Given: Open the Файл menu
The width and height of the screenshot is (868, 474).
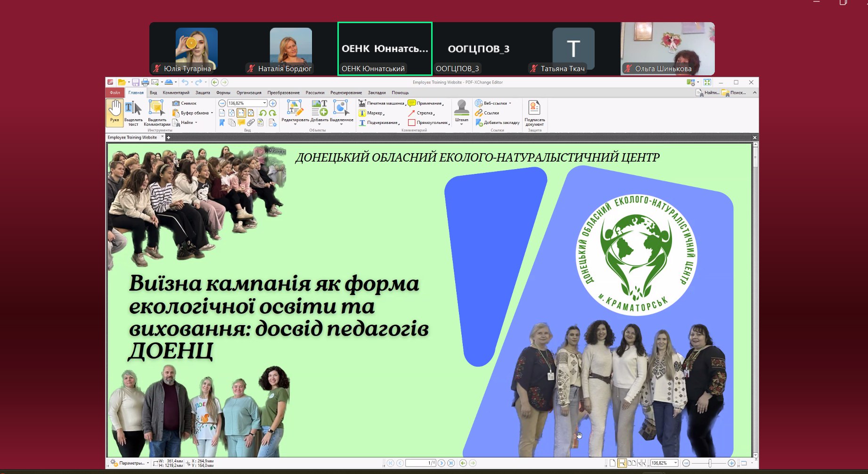Looking at the screenshot, I should coord(115,93).
